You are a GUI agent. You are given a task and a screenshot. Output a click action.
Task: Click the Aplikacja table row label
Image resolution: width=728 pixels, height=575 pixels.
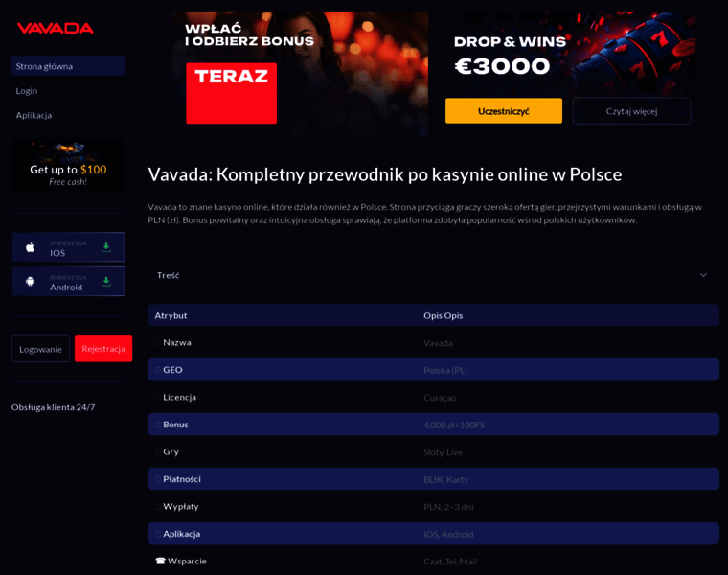[x=182, y=534]
